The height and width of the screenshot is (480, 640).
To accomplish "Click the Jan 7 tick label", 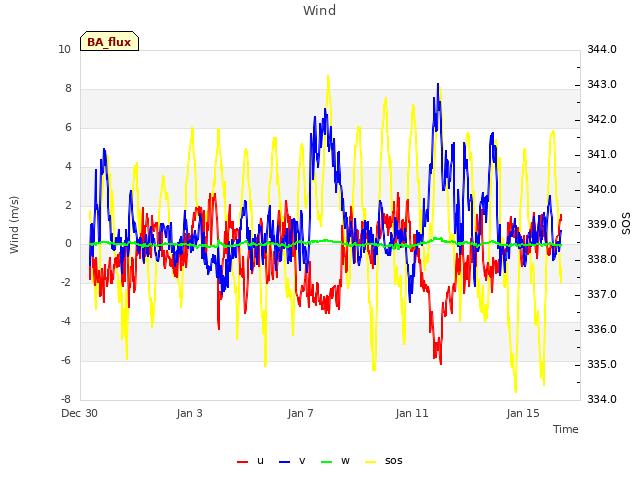I will (x=300, y=413).
